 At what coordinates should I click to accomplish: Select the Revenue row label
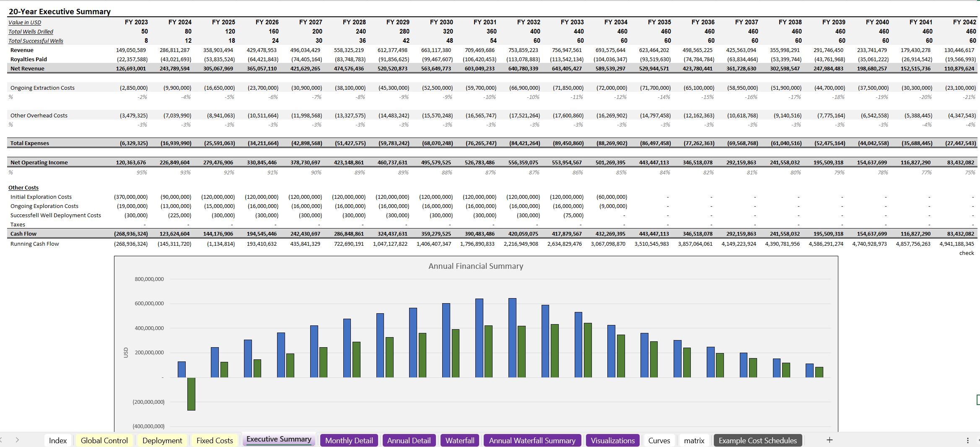pyautogui.click(x=22, y=50)
